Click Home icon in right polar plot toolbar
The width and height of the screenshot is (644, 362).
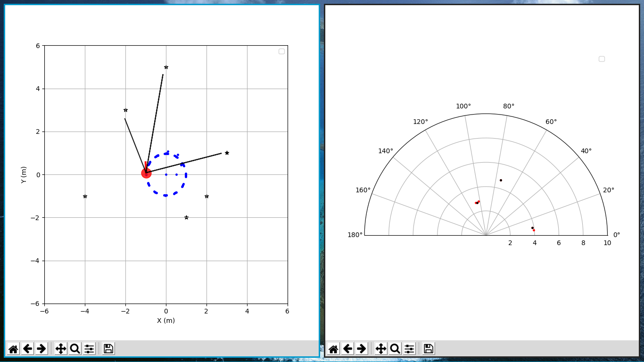coord(333,349)
